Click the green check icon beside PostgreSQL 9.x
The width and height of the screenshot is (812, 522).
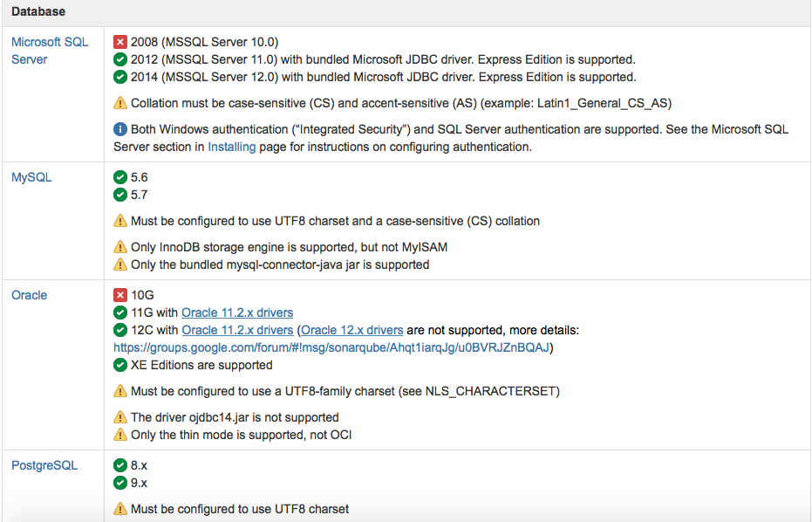[x=120, y=483]
